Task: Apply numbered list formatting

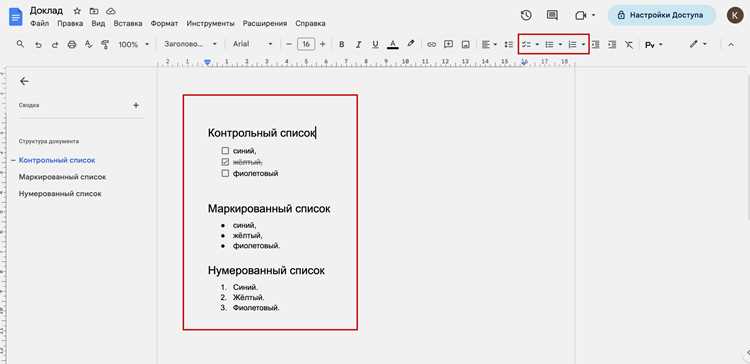Action: coord(572,44)
